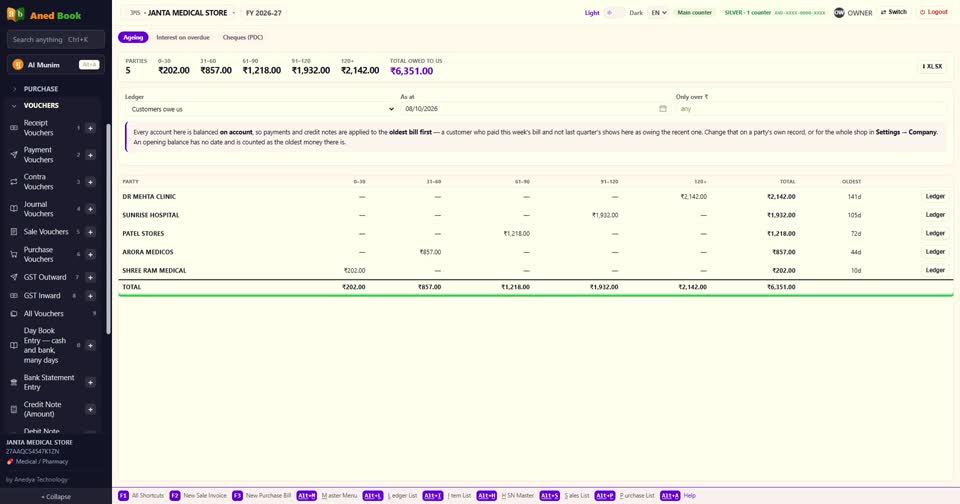This screenshot has height=504, width=960.
Task: Open the EN language dropdown
Action: point(659,12)
